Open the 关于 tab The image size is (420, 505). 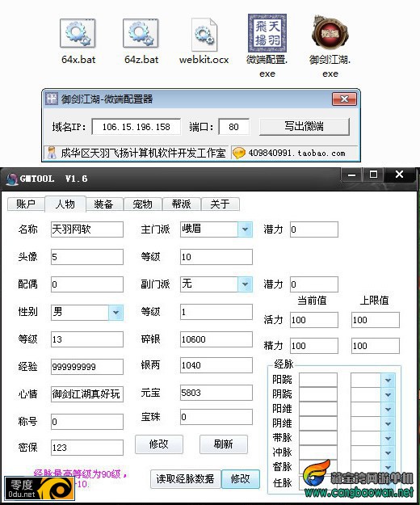pos(220,204)
